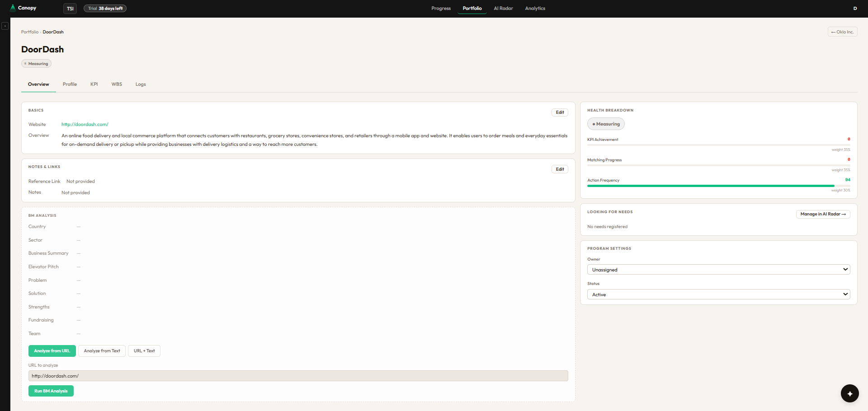Select the URL + Text mode
The height and width of the screenshot is (411, 868).
[x=144, y=351]
